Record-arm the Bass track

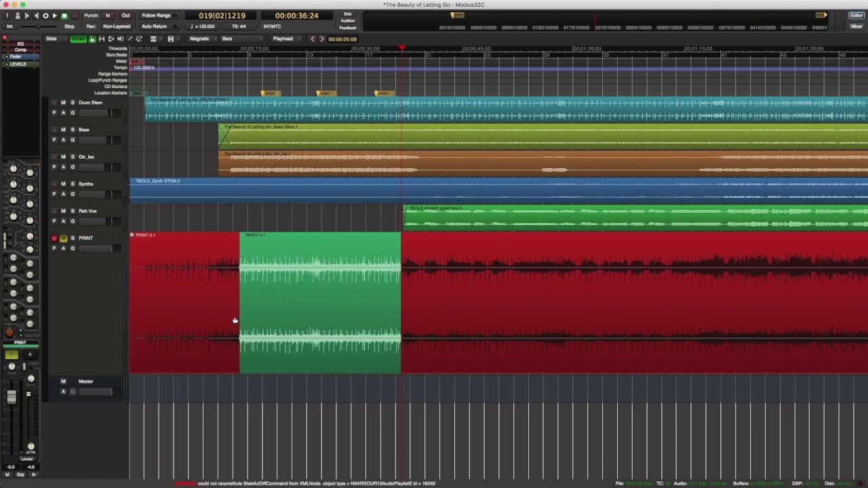coord(54,129)
